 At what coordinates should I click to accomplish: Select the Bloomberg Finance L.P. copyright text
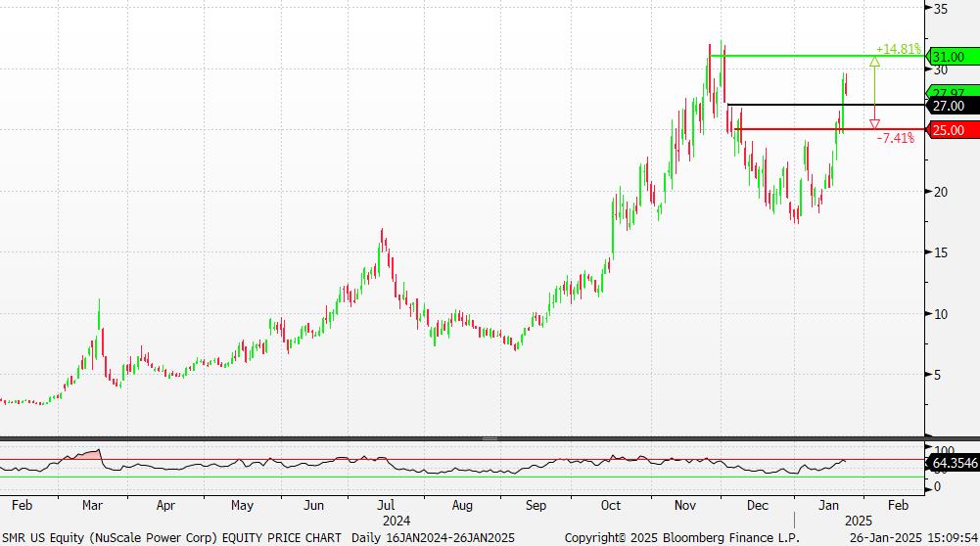coord(681,538)
